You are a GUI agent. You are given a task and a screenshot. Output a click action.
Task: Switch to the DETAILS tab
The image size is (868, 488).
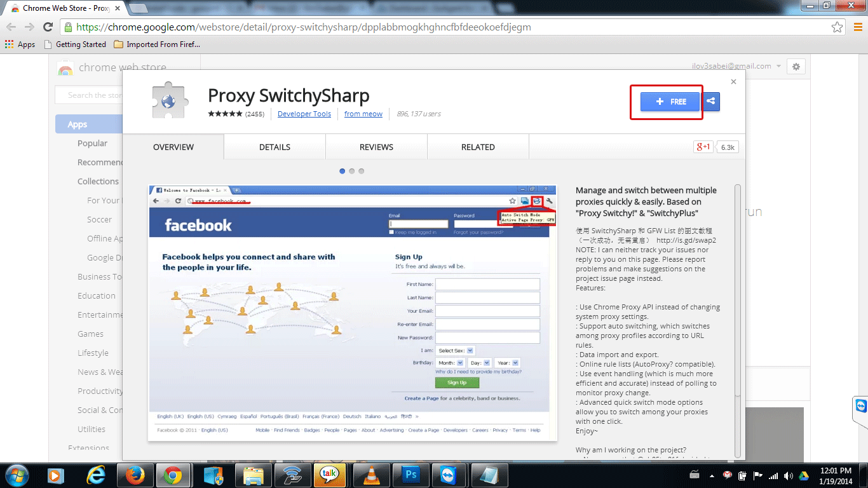point(275,147)
